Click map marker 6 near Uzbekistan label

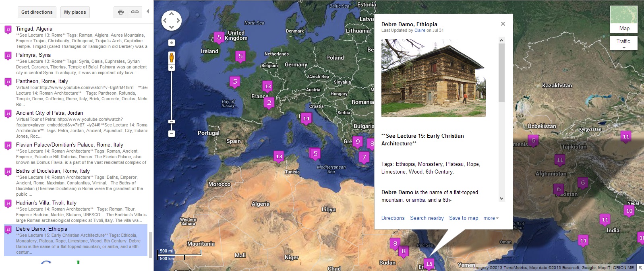(x=533, y=141)
